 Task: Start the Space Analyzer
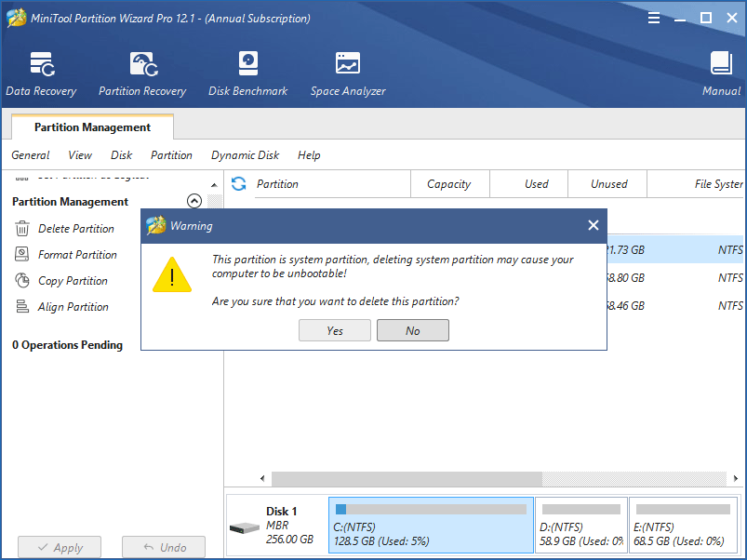pos(348,73)
